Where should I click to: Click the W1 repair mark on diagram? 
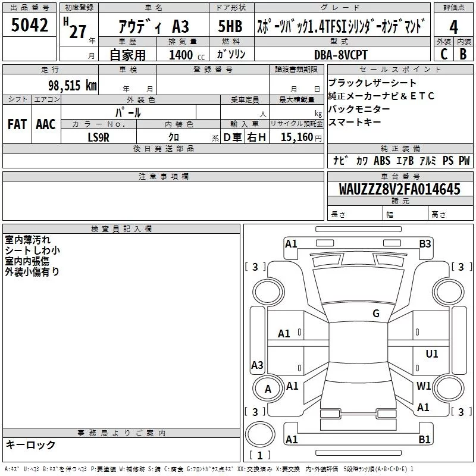coord(424,386)
